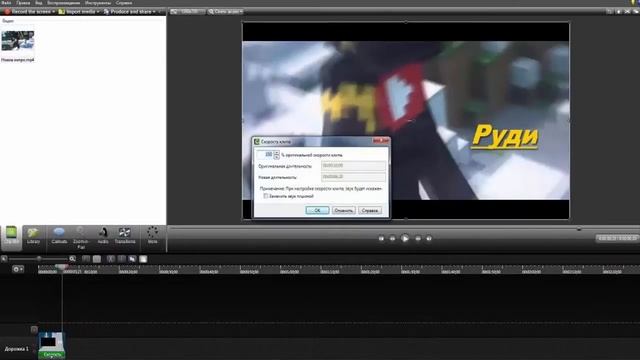The height and width of the screenshot is (360, 640).
Task: Click the preview playback seek bar
Action: (x=403, y=229)
